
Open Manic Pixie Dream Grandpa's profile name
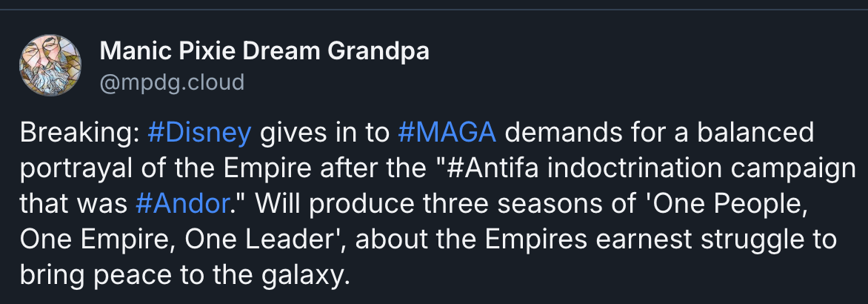pyautogui.click(x=264, y=51)
